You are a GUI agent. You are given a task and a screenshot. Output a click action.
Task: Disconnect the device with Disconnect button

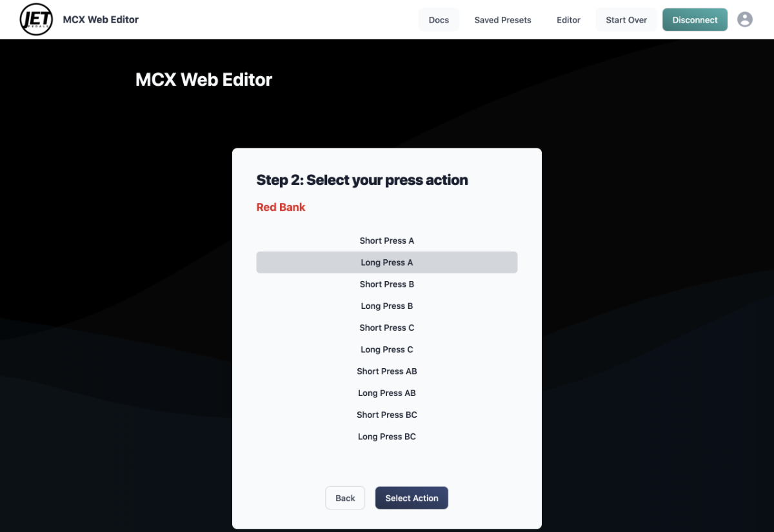(695, 20)
